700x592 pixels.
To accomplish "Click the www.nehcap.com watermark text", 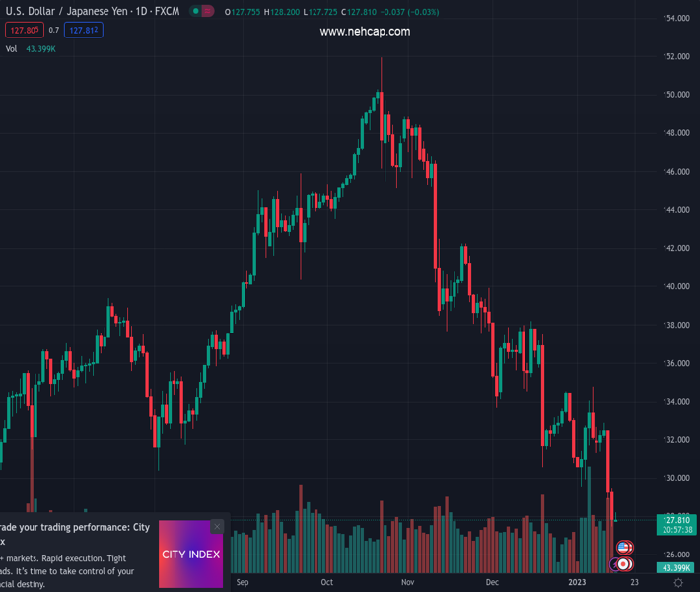I will tap(365, 32).
